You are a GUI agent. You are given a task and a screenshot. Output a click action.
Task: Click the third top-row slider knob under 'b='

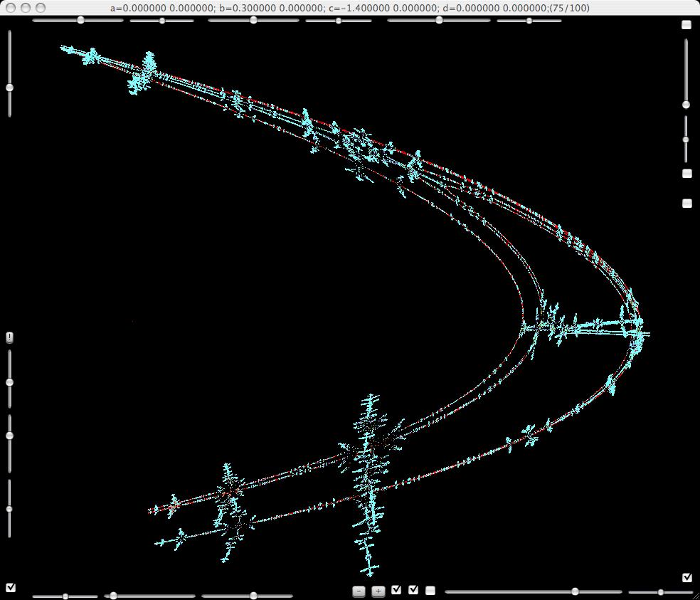tap(253, 20)
